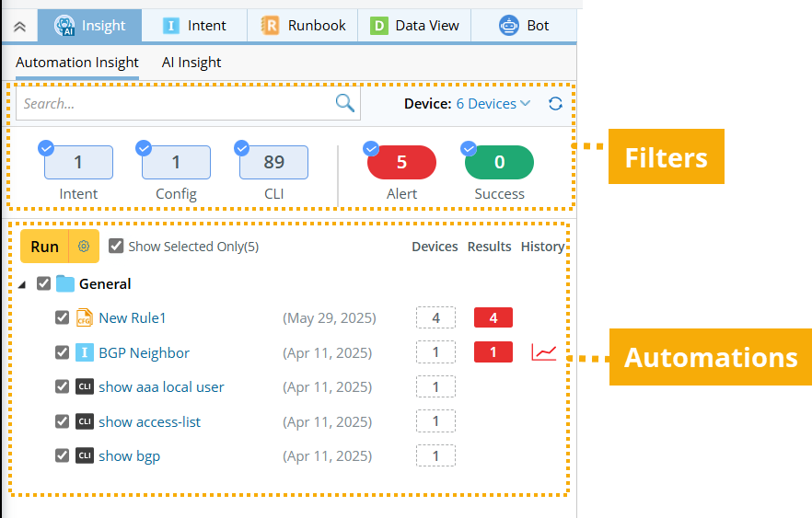Open the show bgp link
Viewport: 812px width, 518px height.
pyautogui.click(x=129, y=456)
